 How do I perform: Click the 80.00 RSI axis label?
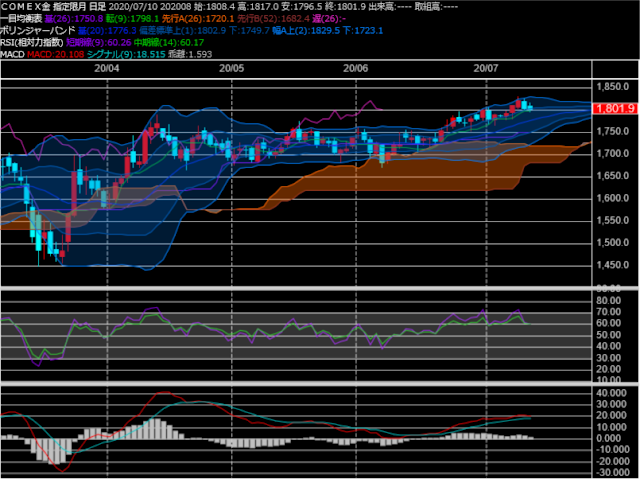pos(609,301)
